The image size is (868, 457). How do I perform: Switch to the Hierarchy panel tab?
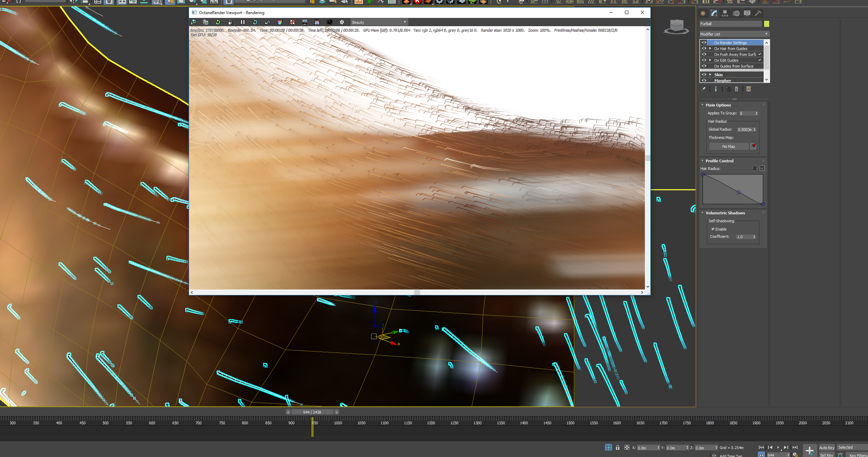pyautogui.click(x=725, y=13)
